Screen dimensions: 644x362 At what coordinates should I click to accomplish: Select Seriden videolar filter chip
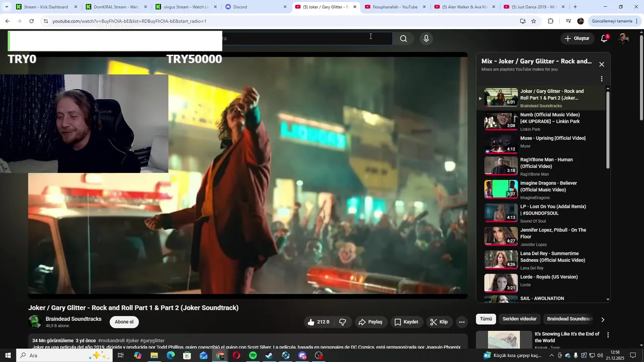519,319
